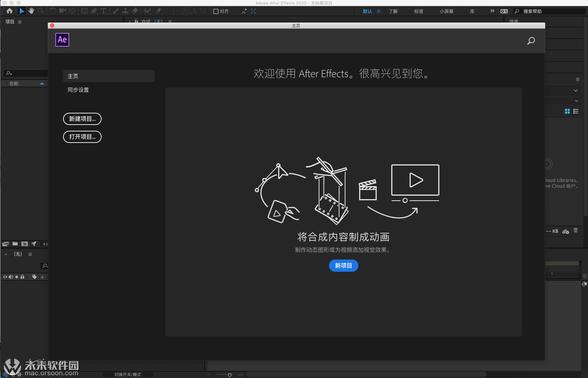
Task: Click the Ae logo in Home window
Action: point(62,40)
